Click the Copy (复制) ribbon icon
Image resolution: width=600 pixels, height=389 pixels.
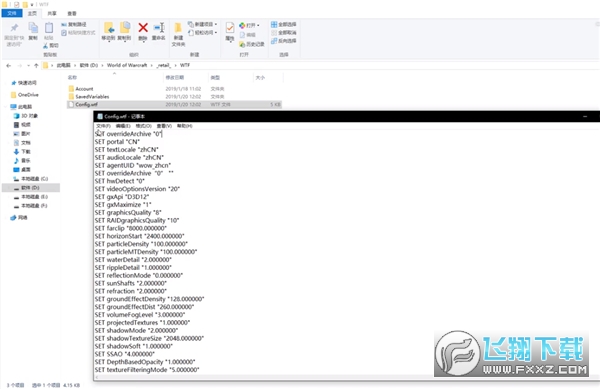(x=33, y=28)
